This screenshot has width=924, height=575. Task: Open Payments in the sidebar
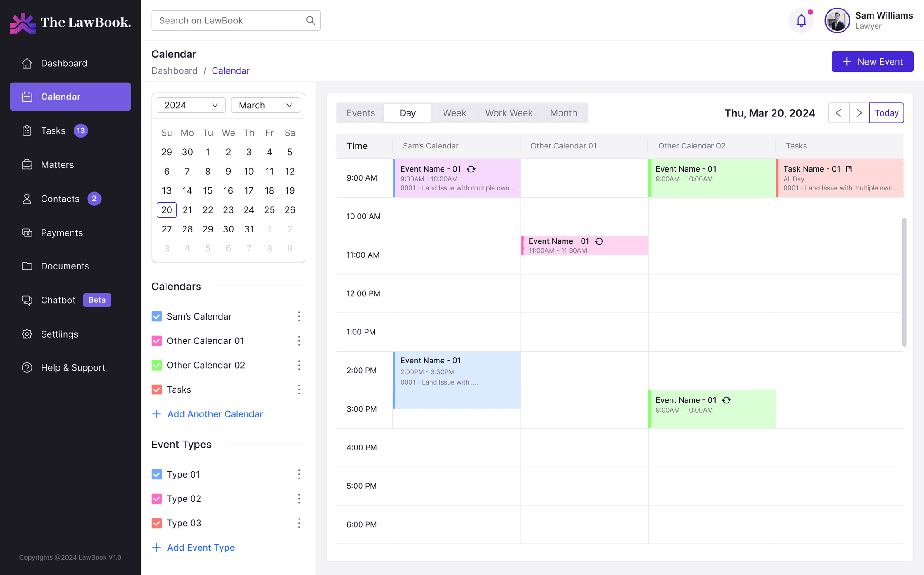[x=70, y=233]
